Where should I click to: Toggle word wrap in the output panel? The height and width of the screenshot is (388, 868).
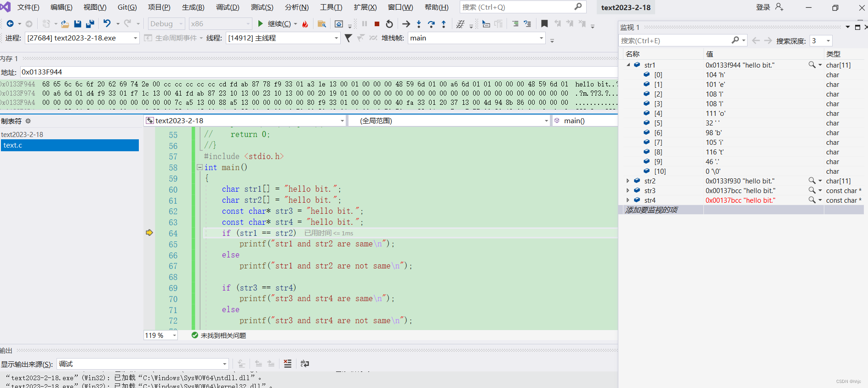pos(305,364)
